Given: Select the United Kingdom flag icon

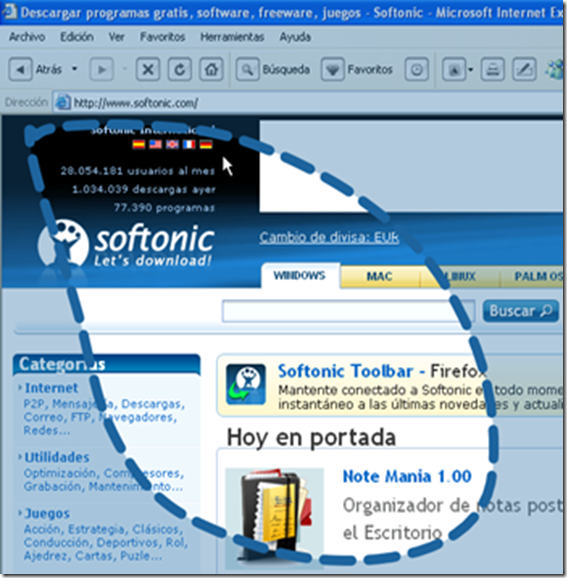Looking at the screenshot, I should coord(172,144).
